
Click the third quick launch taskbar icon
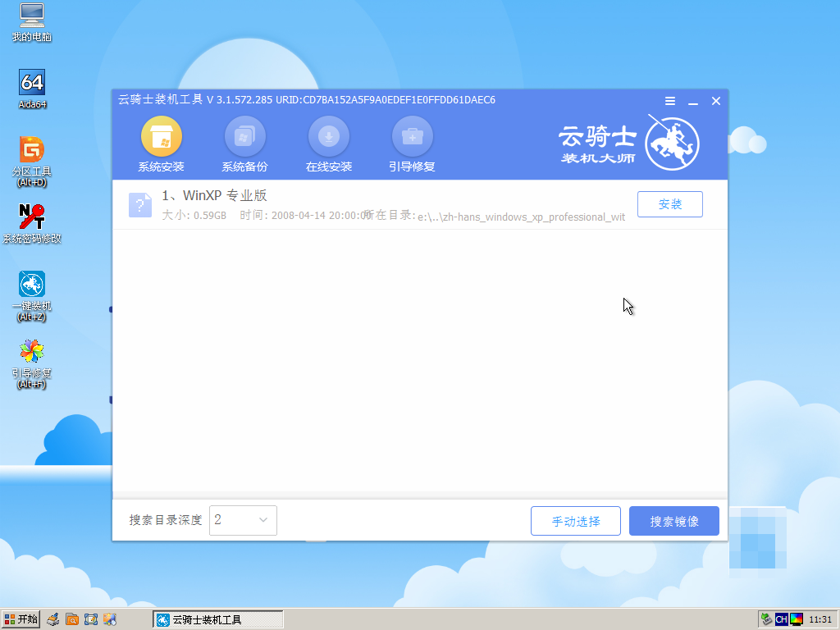click(91, 620)
